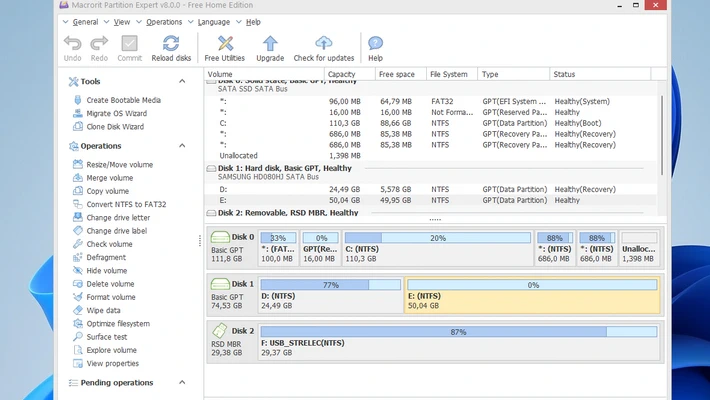Select the Unallocated row in list
Viewport: 710px width, 400px height.
(431, 156)
